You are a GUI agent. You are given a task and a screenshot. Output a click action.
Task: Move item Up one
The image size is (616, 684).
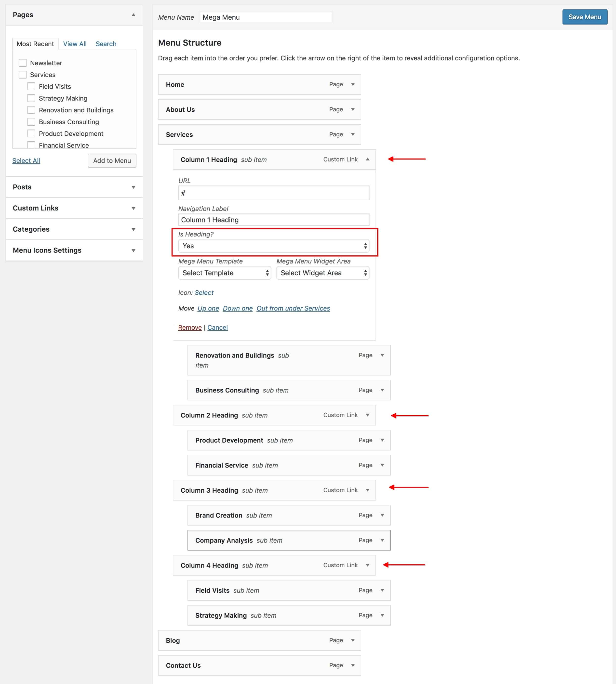point(208,308)
